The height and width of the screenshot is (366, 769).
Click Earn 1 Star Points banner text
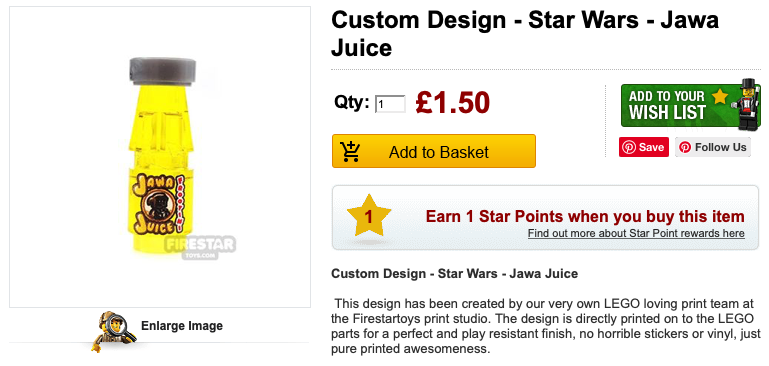click(585, 216)
